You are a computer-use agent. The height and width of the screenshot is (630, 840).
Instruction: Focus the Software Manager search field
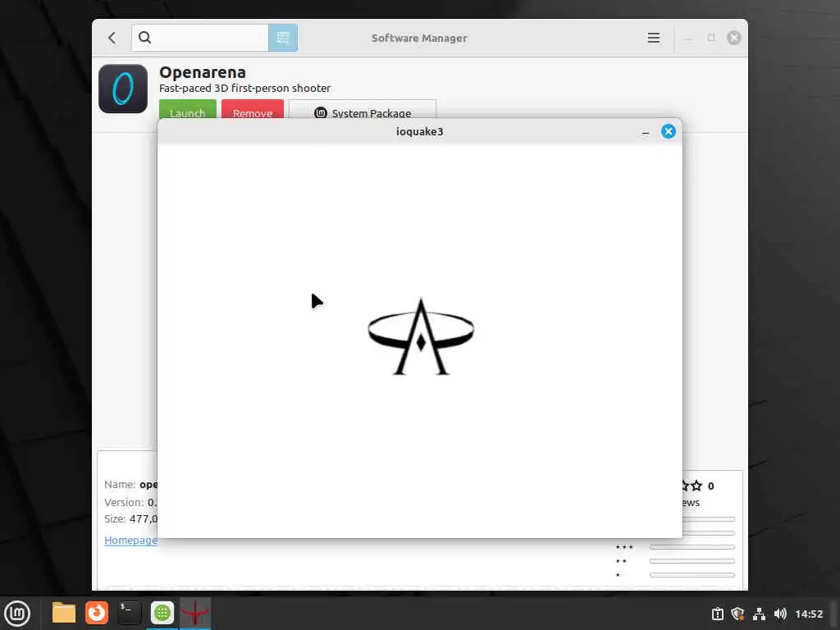click(200, 38)
